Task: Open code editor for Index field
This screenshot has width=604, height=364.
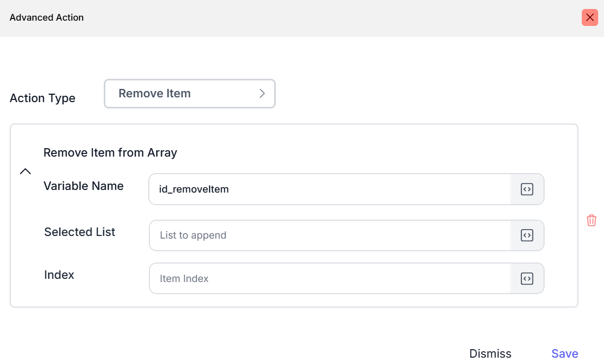Action: click(527, 278)
